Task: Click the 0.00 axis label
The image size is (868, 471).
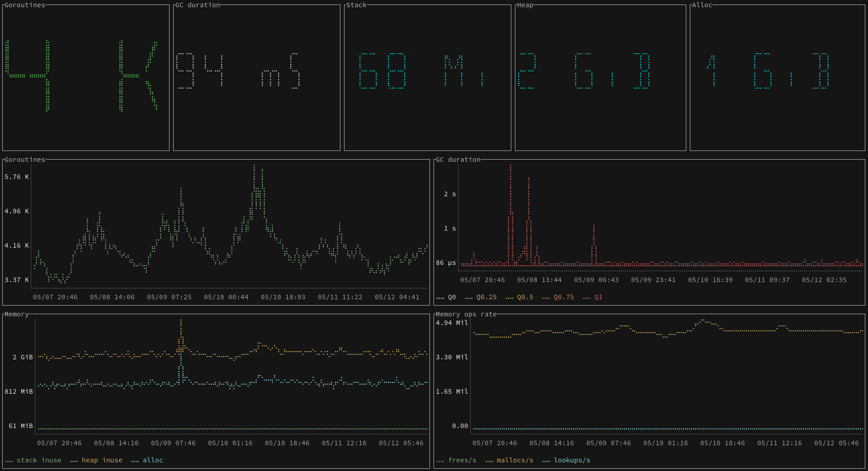Action: pyautogui.click(x=460, y=426)
